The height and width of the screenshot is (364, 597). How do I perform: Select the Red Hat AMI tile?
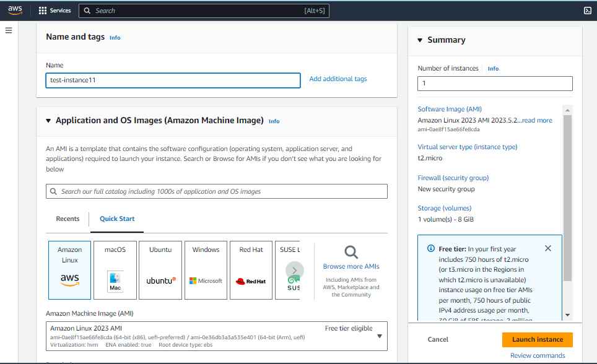250,270
